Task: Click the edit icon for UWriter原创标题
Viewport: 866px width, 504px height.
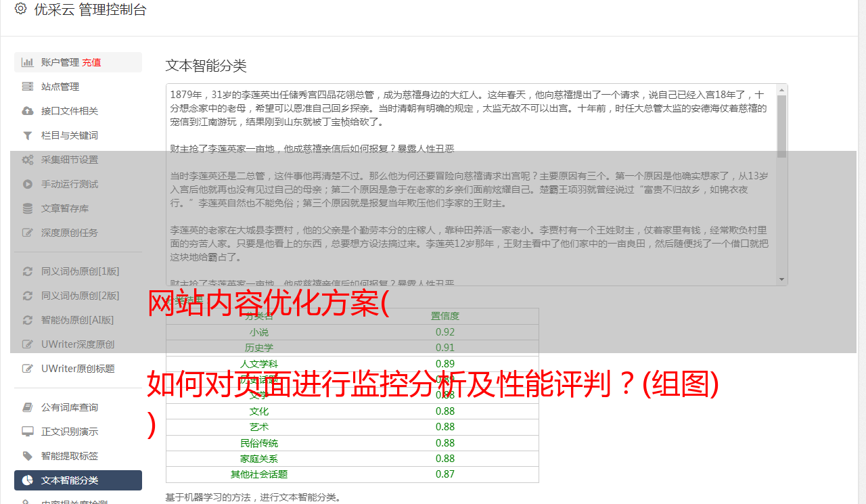Action: [28, 369]
